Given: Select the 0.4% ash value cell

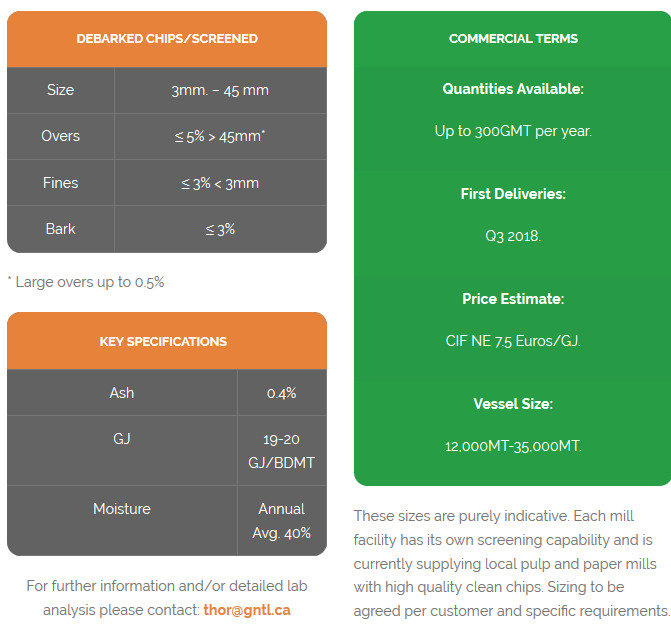Looking at the screenshot, I should point(281,393).
